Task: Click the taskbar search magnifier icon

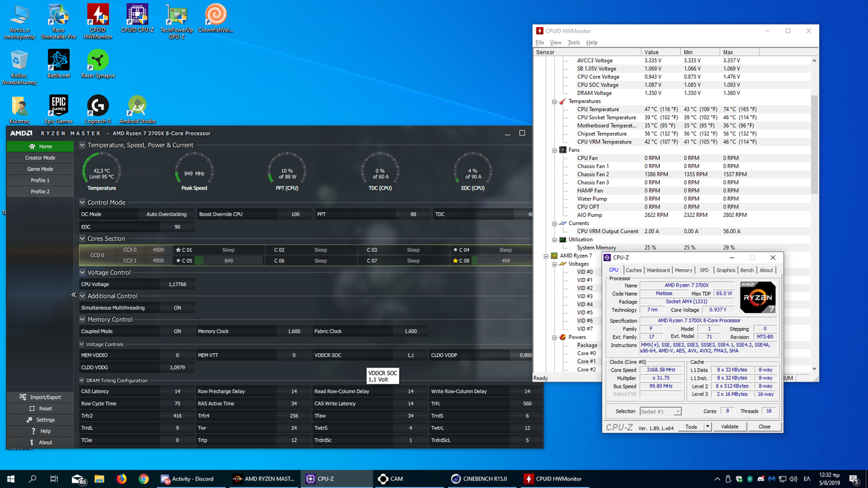Action: click(x=33, y=479)
